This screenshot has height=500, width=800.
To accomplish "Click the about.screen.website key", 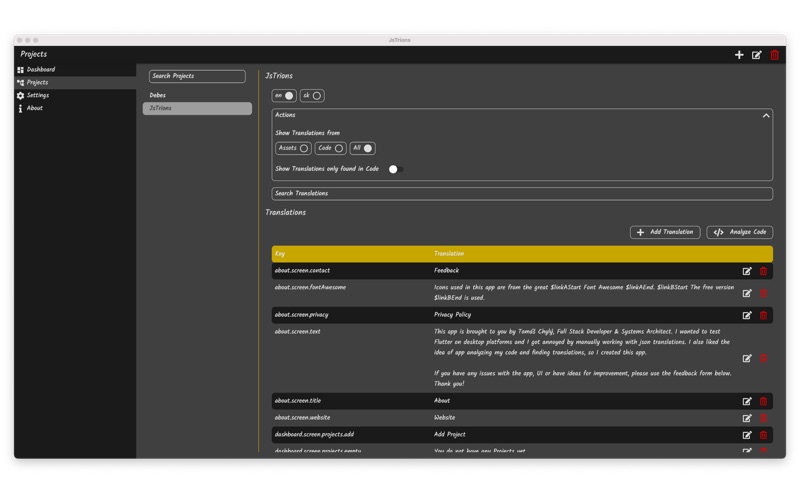I will [303, 417].
